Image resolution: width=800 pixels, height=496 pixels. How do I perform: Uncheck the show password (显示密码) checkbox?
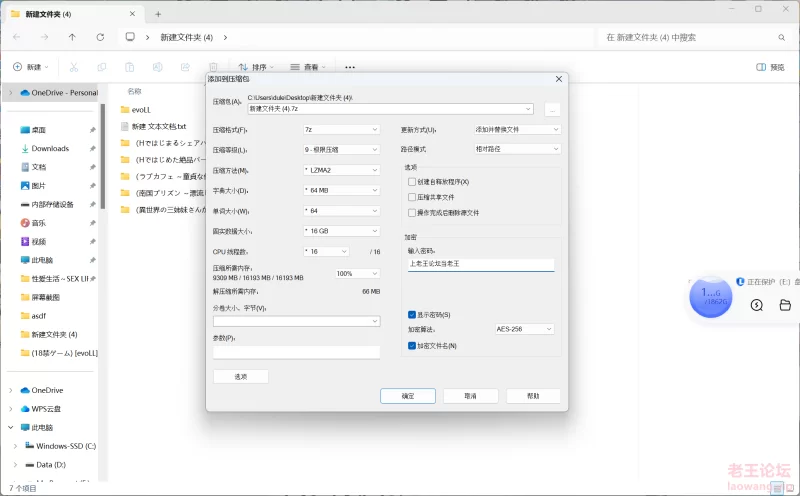(x=412, y=314)
